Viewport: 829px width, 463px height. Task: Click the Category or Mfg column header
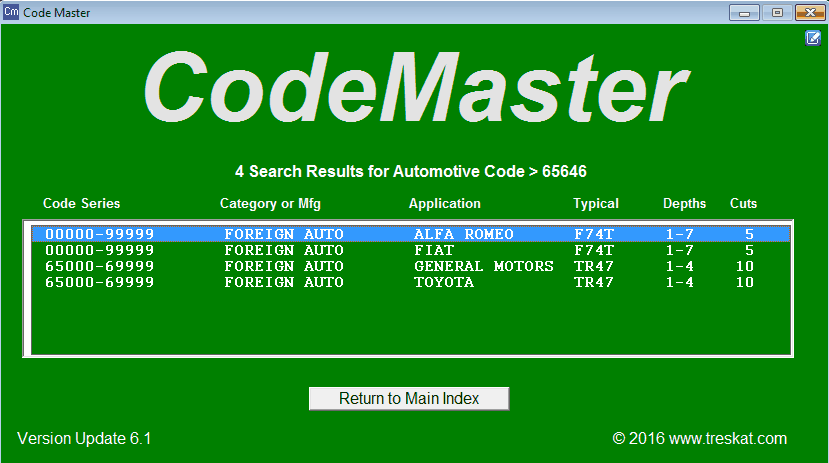[269, 203]
